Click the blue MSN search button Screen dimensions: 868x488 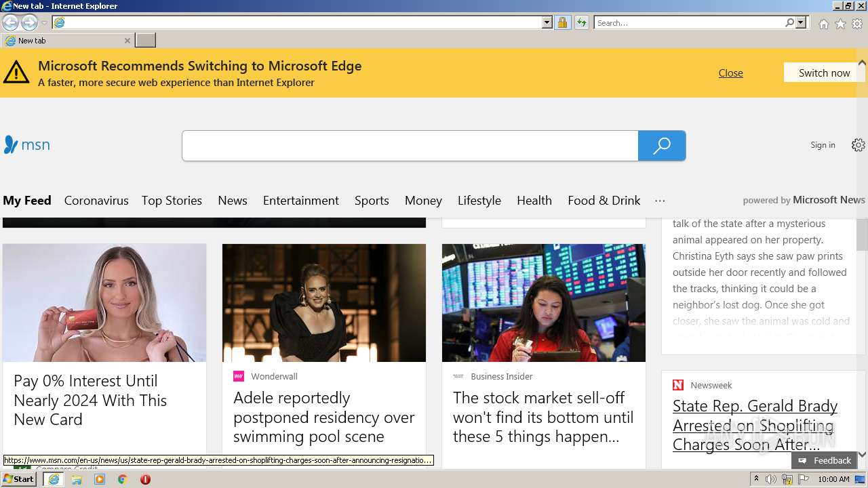(662, 146)
